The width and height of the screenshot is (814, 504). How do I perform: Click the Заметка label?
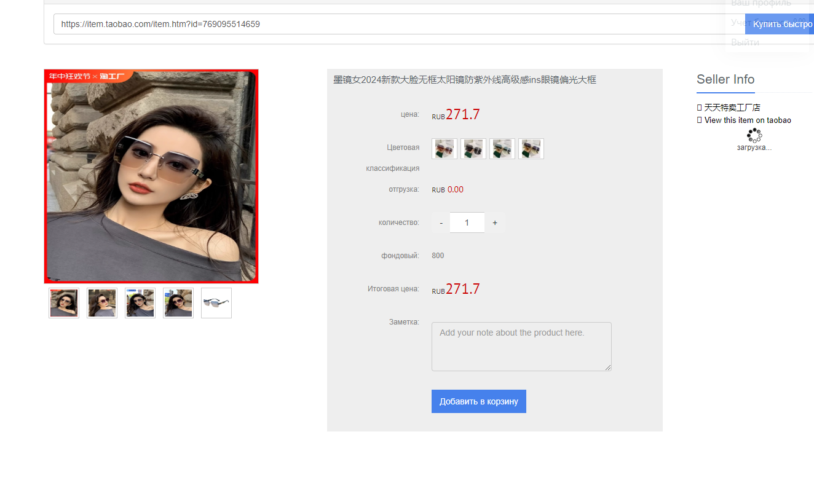pos(404,321)
